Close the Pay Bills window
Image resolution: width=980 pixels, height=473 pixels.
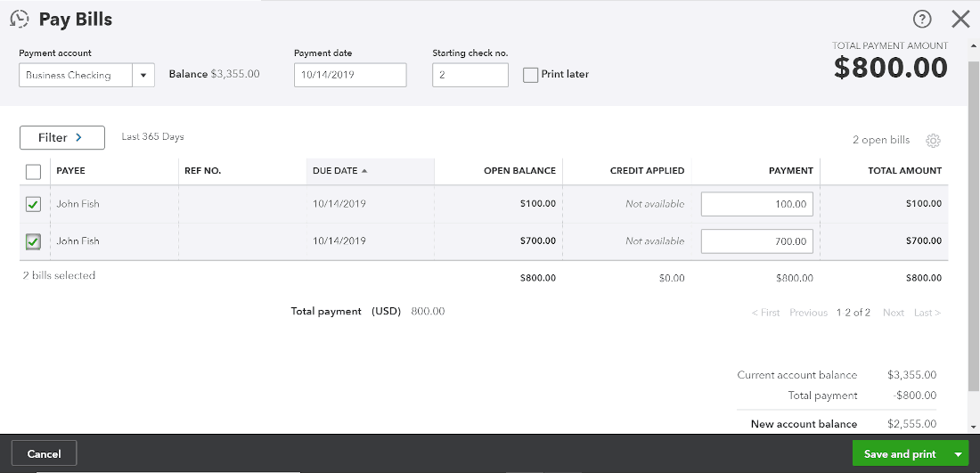[x=960, y=20]
